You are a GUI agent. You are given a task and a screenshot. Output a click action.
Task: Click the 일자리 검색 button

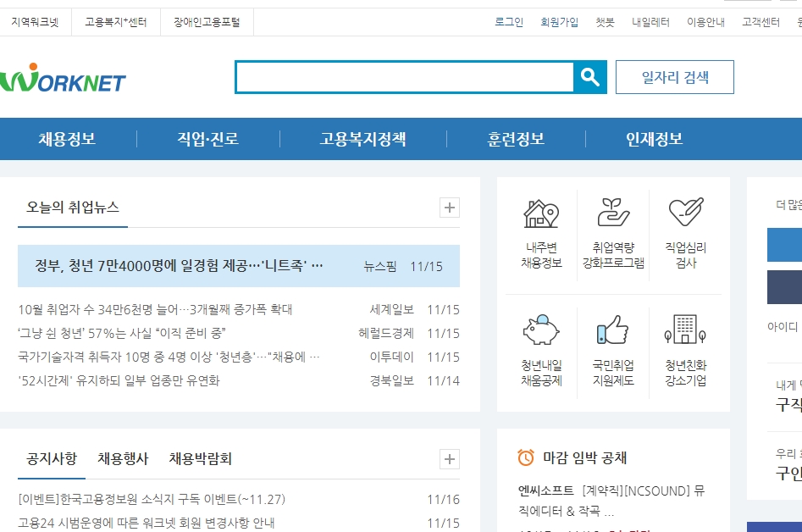[676, 76]
